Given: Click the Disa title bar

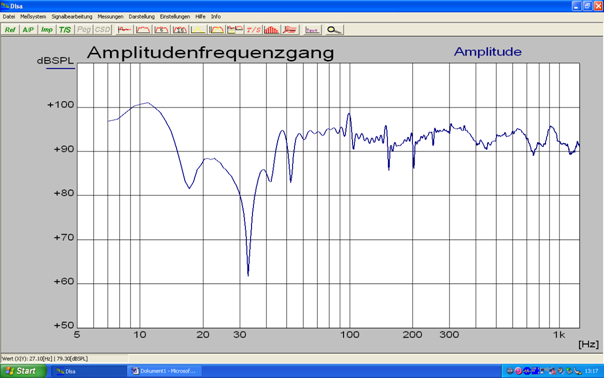Looking at the screenshot, I should pyautogui.click(x=286, y=6).
